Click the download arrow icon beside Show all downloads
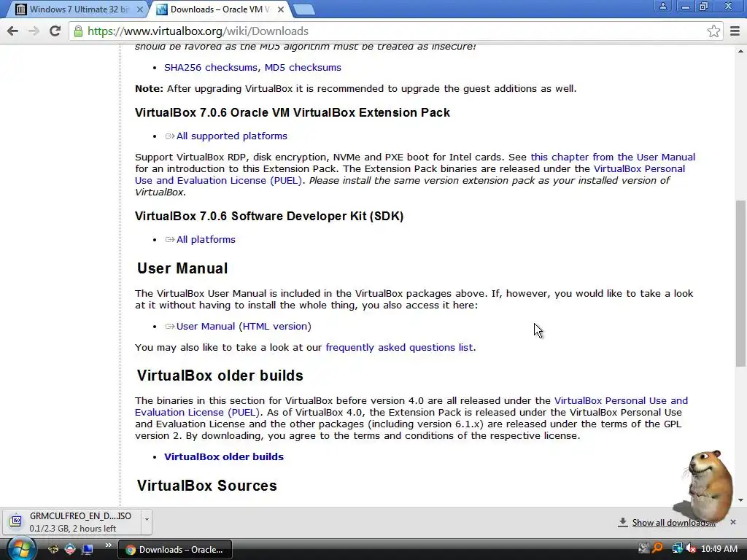 tap(622, 522)
